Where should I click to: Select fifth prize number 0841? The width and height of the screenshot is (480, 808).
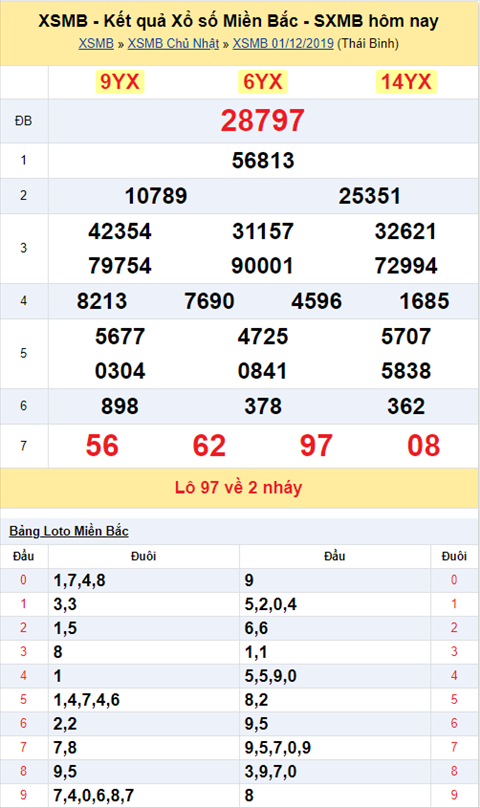tap(262, 371)
